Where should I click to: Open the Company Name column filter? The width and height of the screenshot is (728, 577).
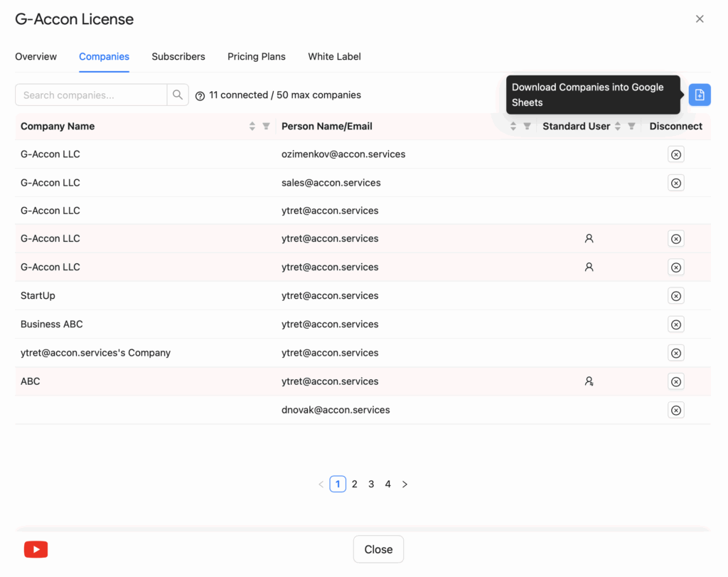point(266,126)
